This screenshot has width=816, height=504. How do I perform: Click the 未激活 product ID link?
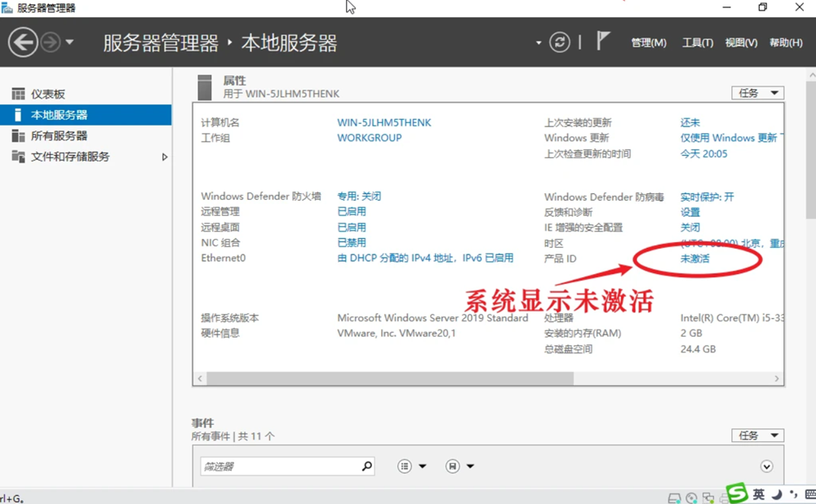click(x=694, y=259)
